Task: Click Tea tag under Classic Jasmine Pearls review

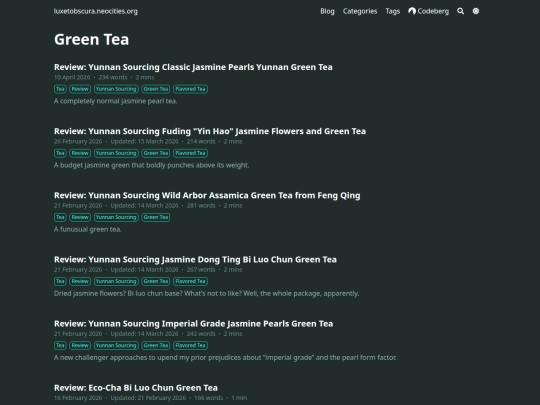Action: click(x=60, y=89)
